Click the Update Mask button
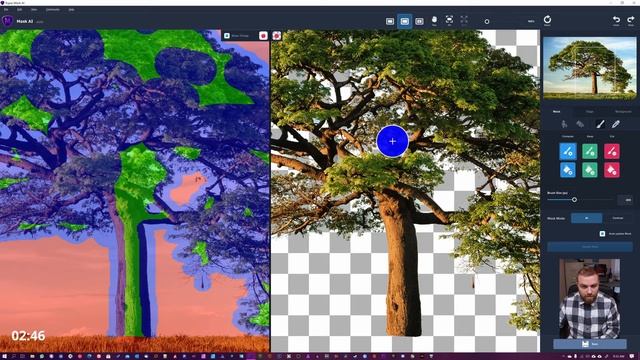 [590, 247]
